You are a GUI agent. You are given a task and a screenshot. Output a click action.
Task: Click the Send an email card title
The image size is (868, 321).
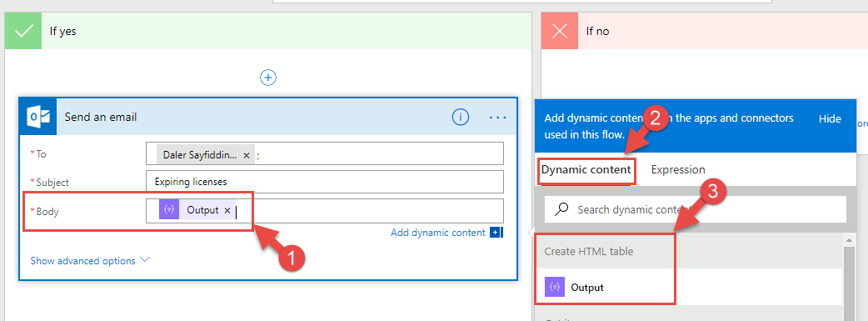101,118
